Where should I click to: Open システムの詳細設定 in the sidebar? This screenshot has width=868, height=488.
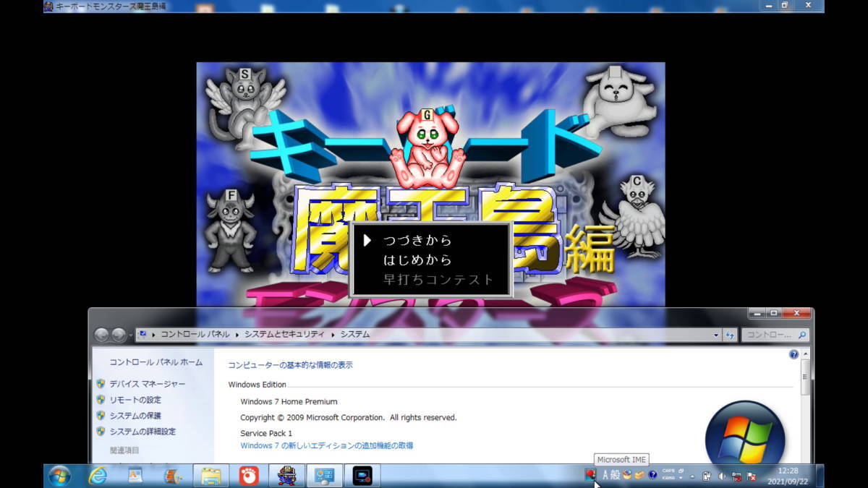[142, 432]
